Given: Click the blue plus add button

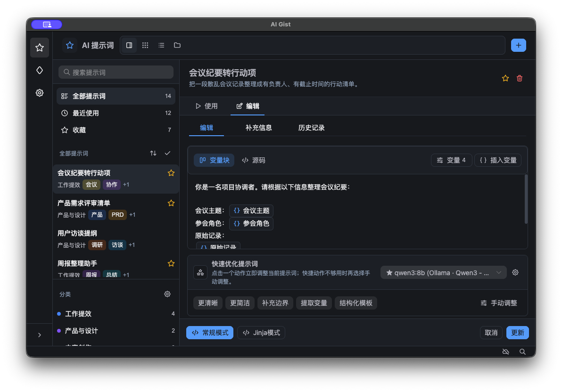Looking at the screenshot, I should click(x=518, y=45).
